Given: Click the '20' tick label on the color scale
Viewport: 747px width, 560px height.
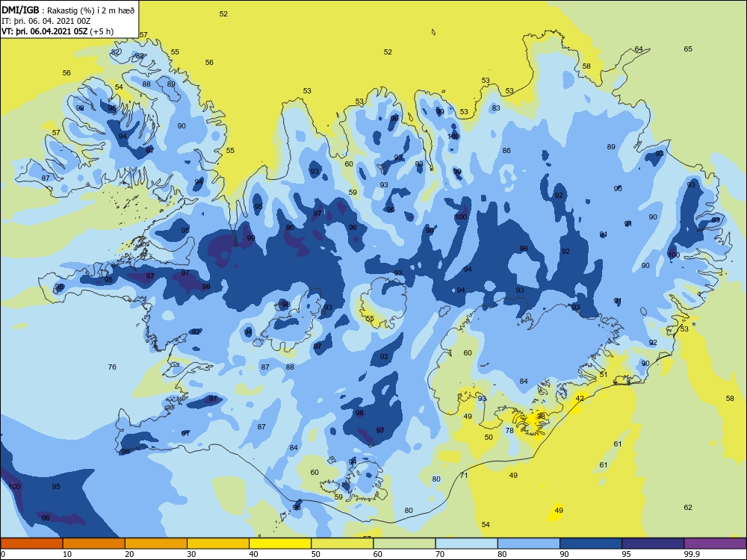Looking at the screenshot, I should pyautogui.click(x=129, y=554).
